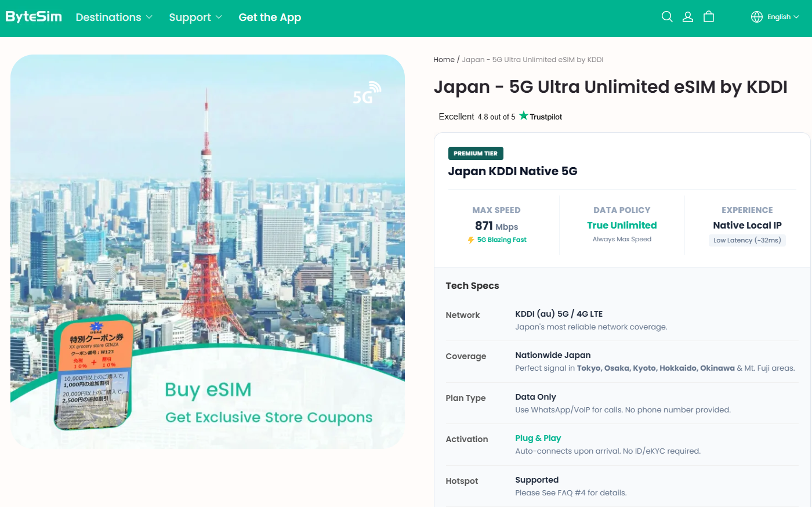This screenshot has height=507, width=812.
Task: Click the 'Japan KDDI Native 5G' plan name
Action: (513, 171)
